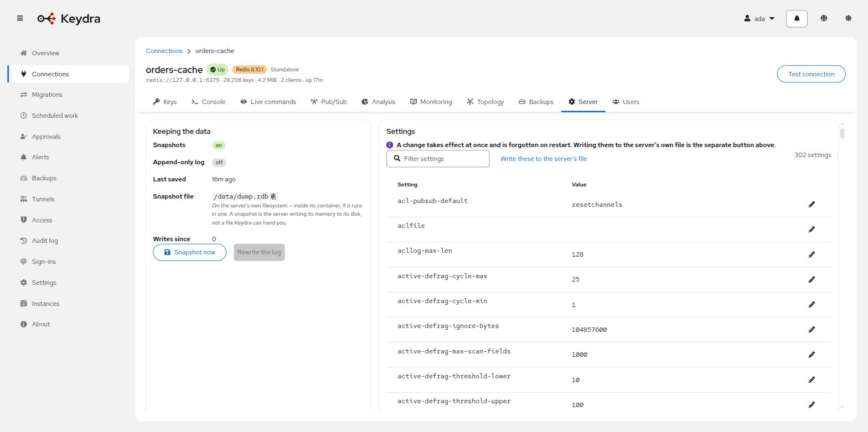Open Settings in the left sidebar
Image resolution: width=868 pixels, height=432 pixels.
coord(69,283)
